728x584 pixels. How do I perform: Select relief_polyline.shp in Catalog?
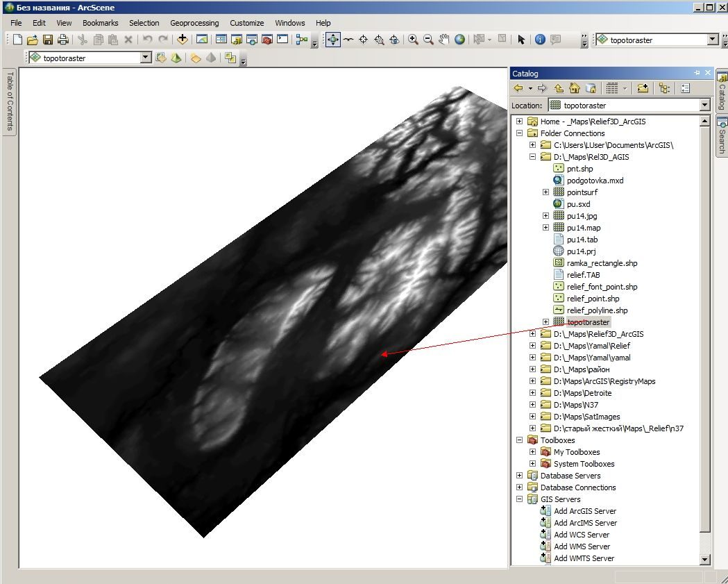click(x=597, y=310)
